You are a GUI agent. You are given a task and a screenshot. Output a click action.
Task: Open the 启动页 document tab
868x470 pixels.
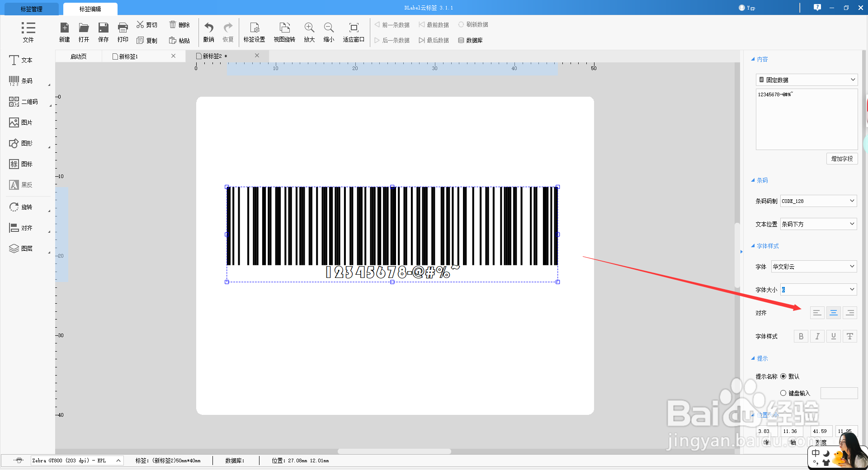coord(79,56)
